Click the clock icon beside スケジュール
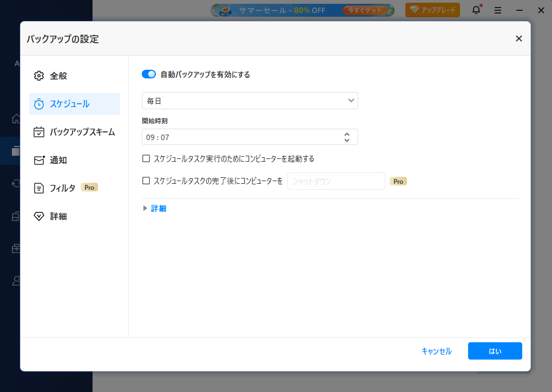This screenshot has width=552, height=392. tap(39, 104)
